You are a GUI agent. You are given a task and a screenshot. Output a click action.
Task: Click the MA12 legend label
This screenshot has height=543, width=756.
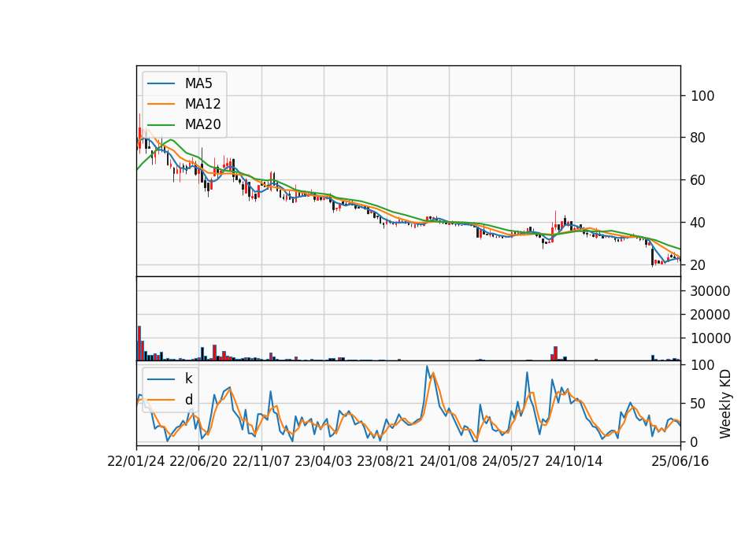(x=202, y=104)
